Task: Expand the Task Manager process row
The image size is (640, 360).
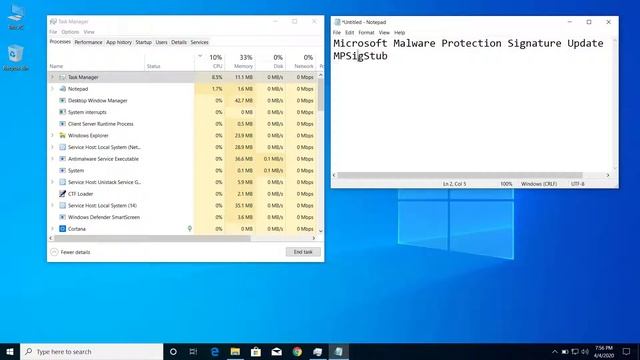Action: [52, 77]
